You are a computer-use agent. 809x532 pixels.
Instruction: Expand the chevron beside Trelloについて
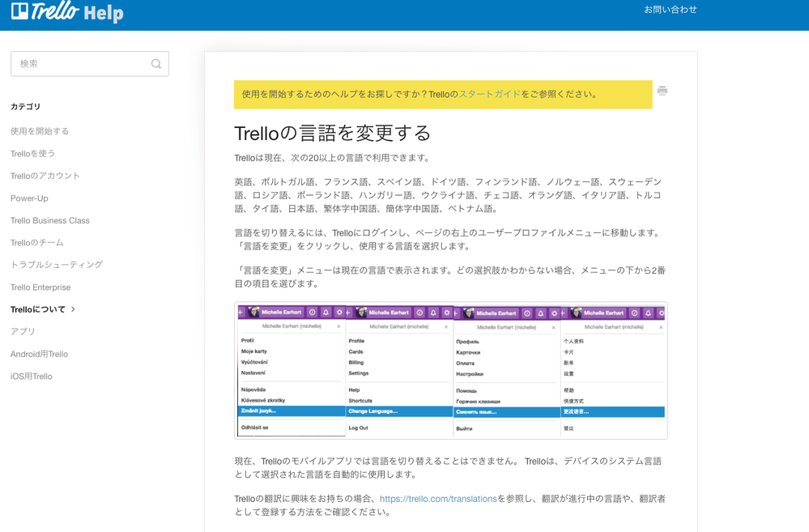tap(73, 309)
